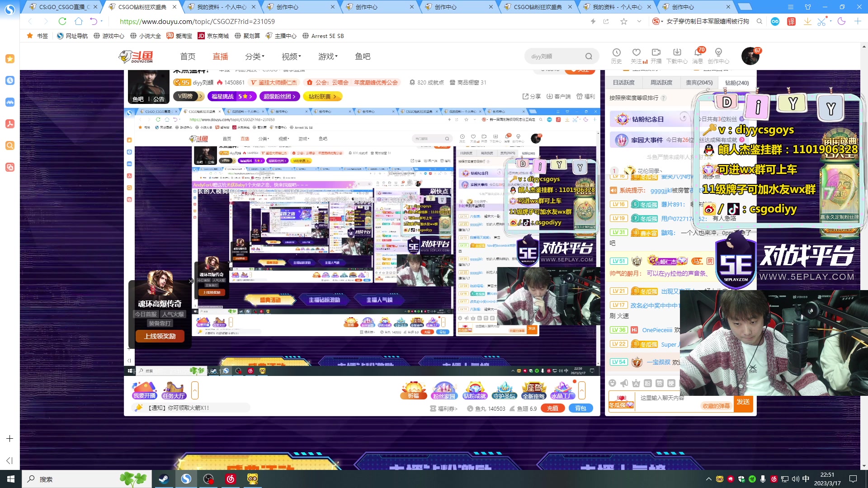Image resolution: width=868 pixels, height=488 pixels.
Task: Click the Windows Start button
Action: tap(10, 479)
